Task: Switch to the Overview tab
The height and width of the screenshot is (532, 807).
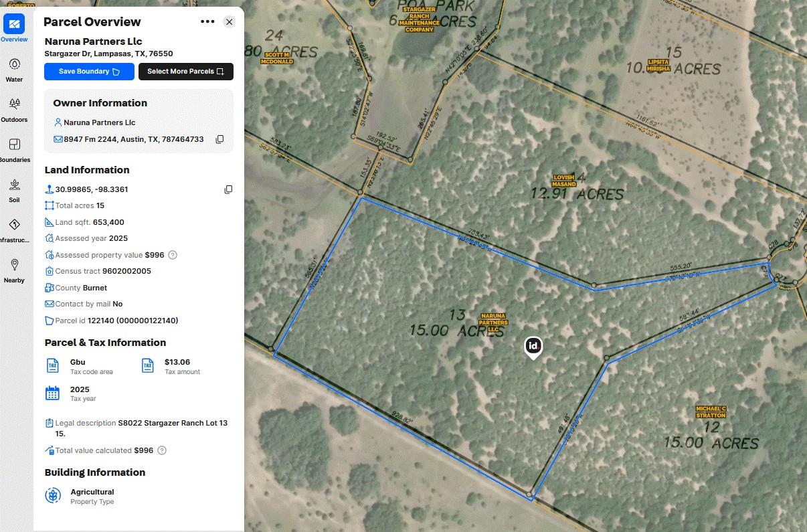Action: 14,27
